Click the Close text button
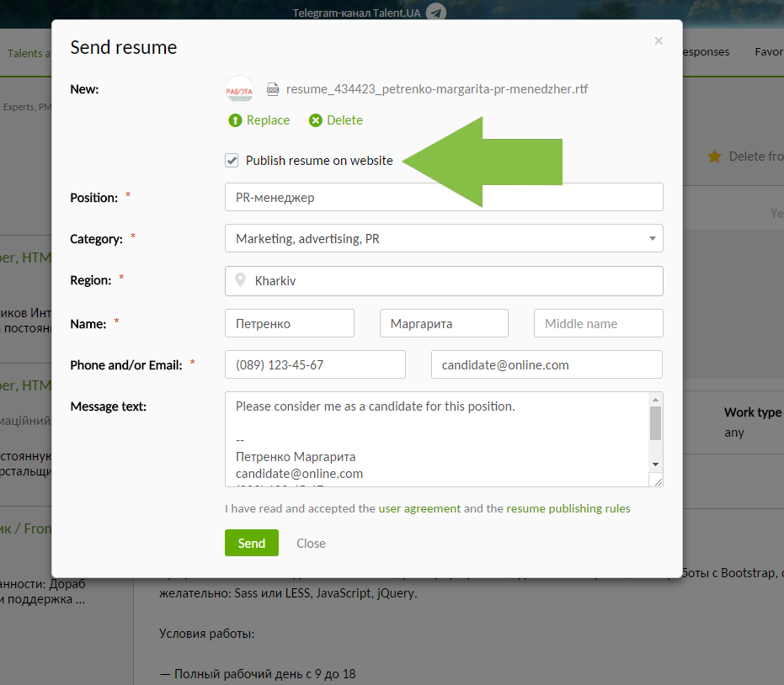This screenshot has height=685, width=784. click(311, 543)
